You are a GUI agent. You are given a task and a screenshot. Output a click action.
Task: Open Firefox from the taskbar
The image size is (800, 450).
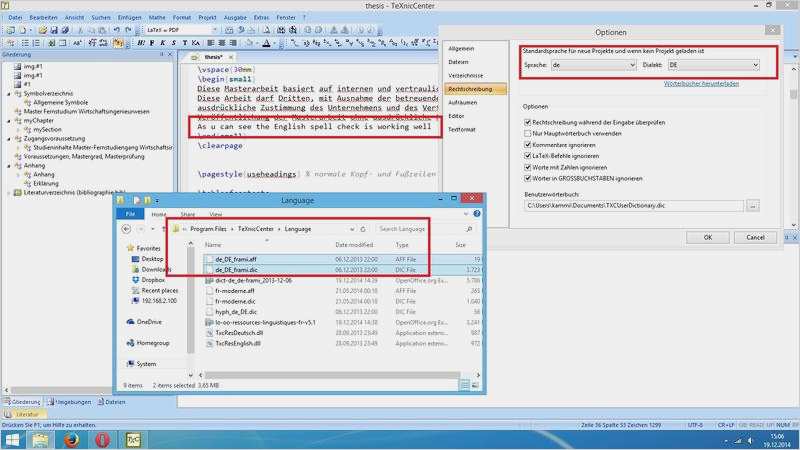[71, 439]
